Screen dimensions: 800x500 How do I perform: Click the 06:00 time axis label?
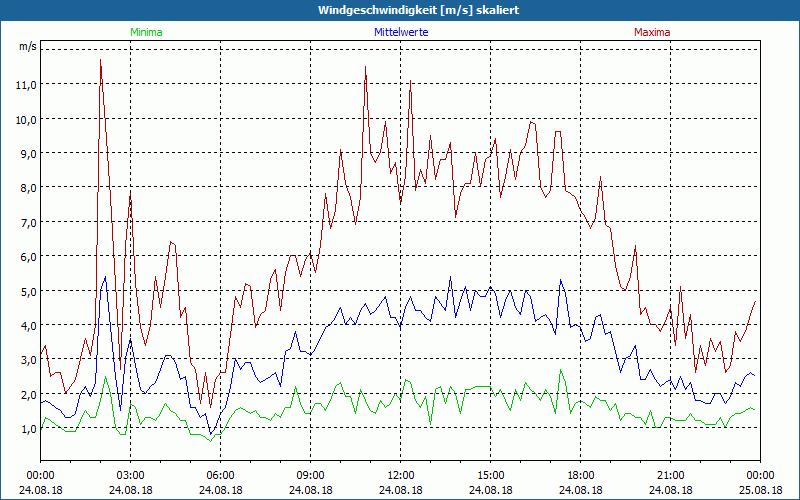[220, 476]
